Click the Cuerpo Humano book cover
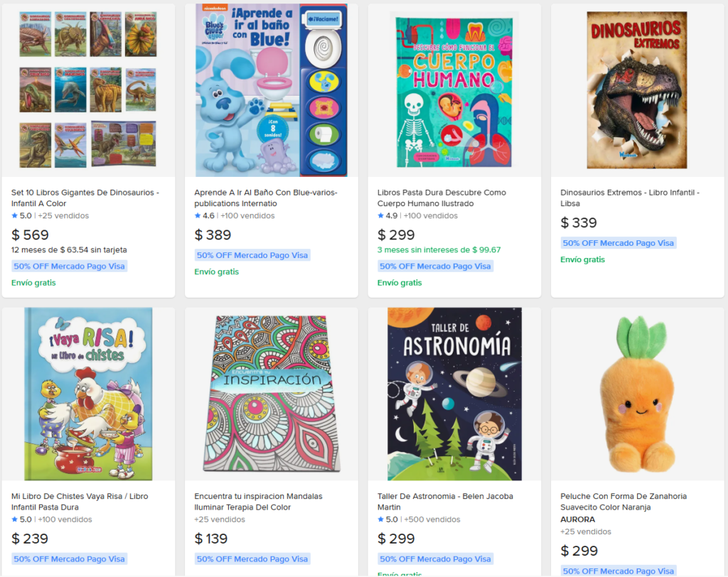 pos(454,92)
